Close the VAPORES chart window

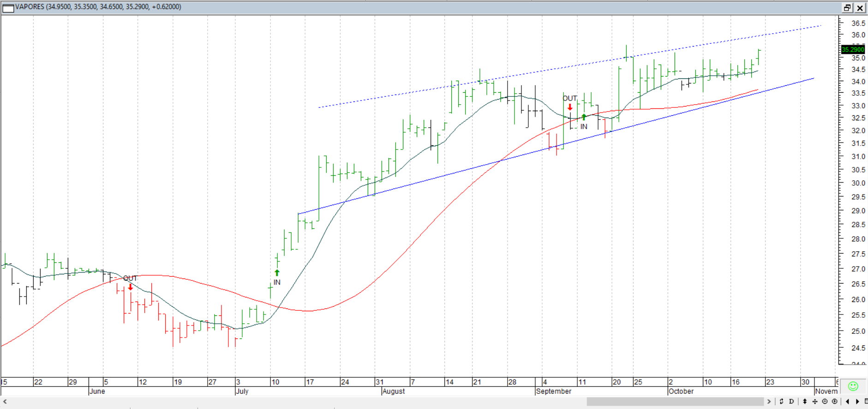click(860, 8)
